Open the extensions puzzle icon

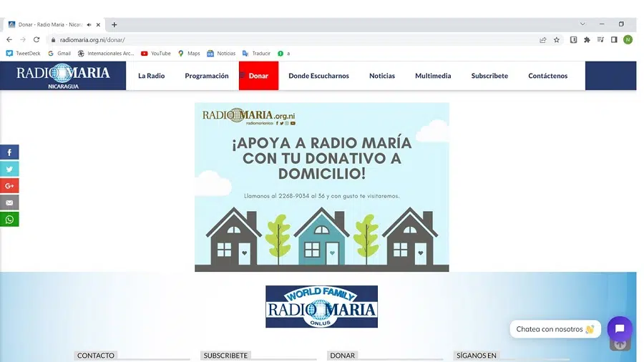(x=587, y=40)
